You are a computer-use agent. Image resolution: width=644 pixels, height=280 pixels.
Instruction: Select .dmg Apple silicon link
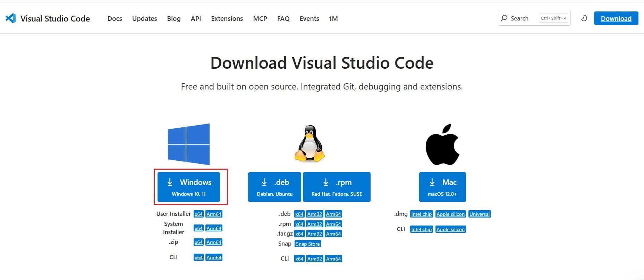(450, 214)
